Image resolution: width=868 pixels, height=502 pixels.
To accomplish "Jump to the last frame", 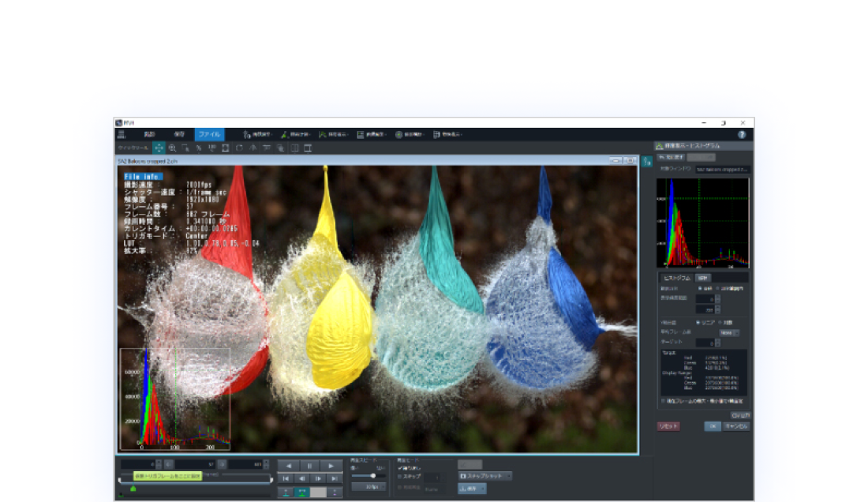I will (335, 478).
